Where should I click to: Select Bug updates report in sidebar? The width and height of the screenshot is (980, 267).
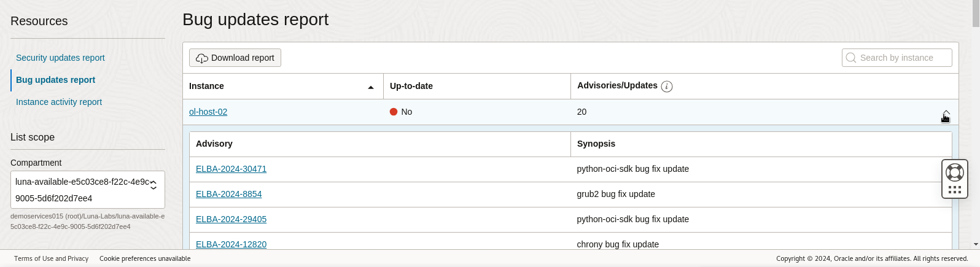tap(55, 80)
